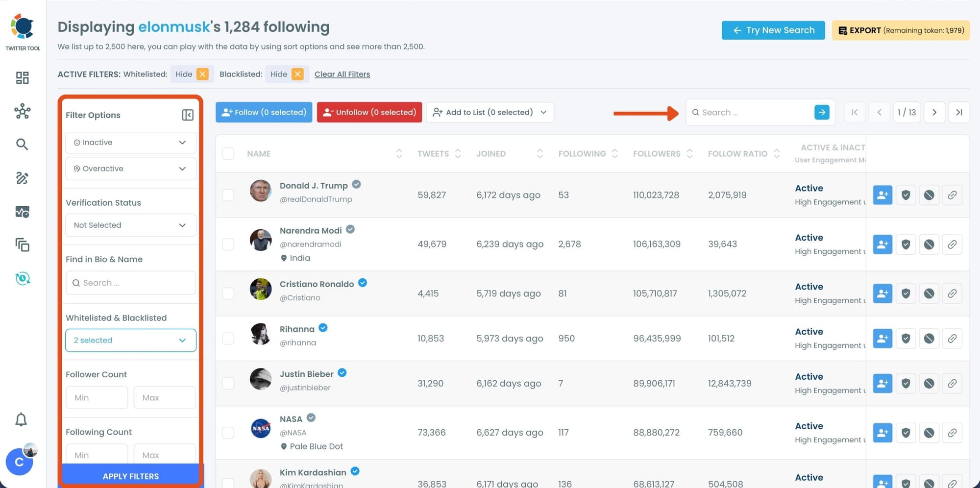Select the network analysis sidebar icon
980x488 pixels.
click(22, 111)
